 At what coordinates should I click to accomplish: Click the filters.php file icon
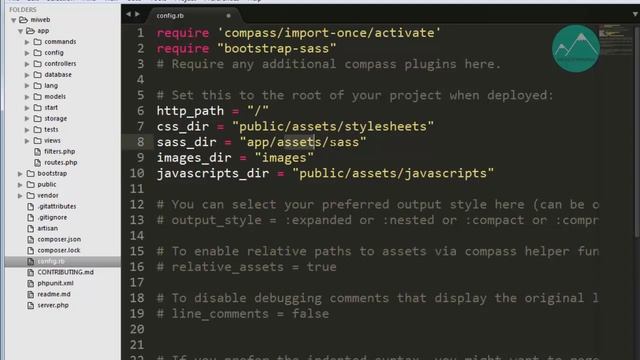38,151
